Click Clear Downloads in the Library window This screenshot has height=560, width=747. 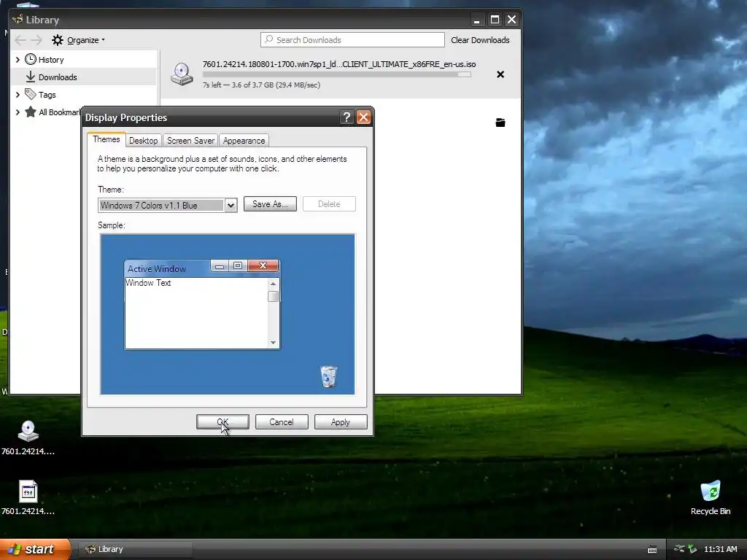coord(480,40)
